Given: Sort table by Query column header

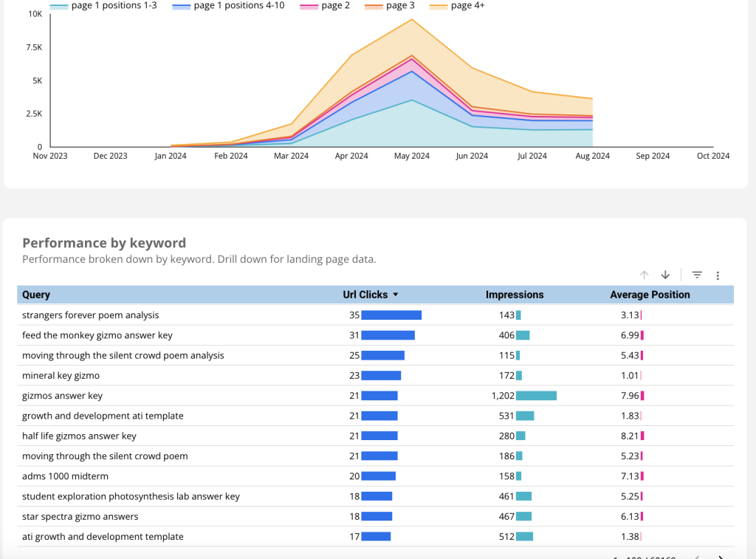Looking at the screenshot, I should [x=36, y=295].
